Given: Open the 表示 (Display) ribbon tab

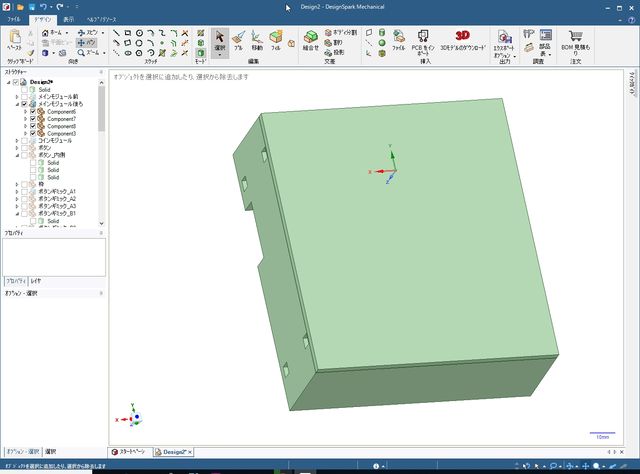Looking at the screenshot, I should click(69, 19).
